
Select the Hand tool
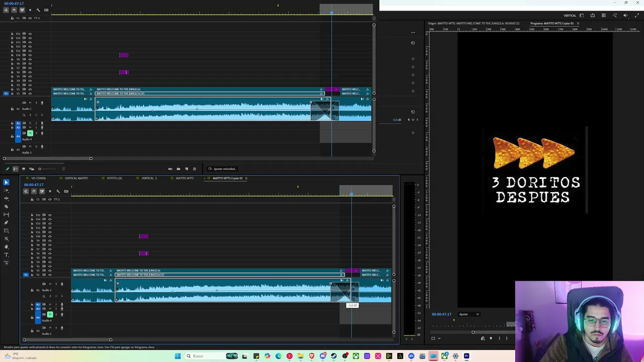click(x=6, y=246)
